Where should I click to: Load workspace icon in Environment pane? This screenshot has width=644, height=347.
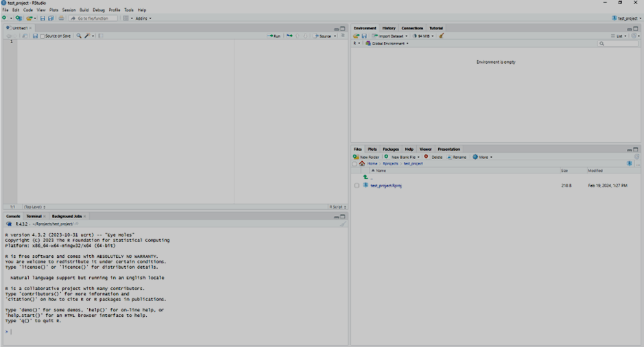coord(356,36)
